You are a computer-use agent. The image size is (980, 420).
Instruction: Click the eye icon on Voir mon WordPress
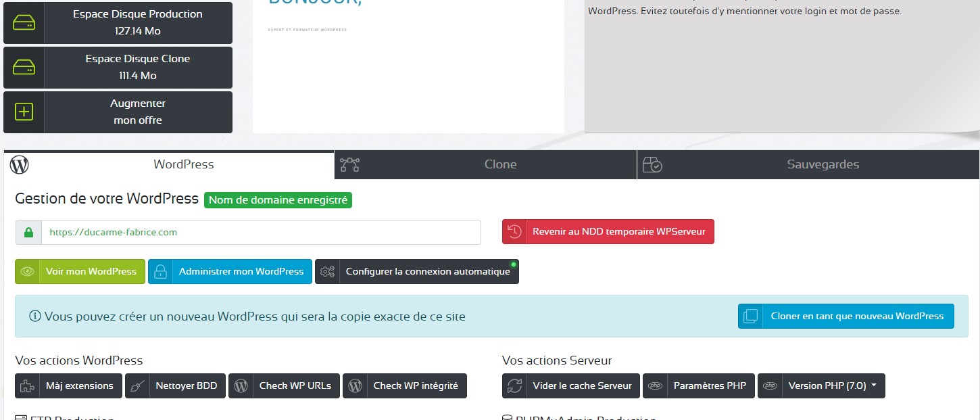pyautogui.click(x=27, y=271)
